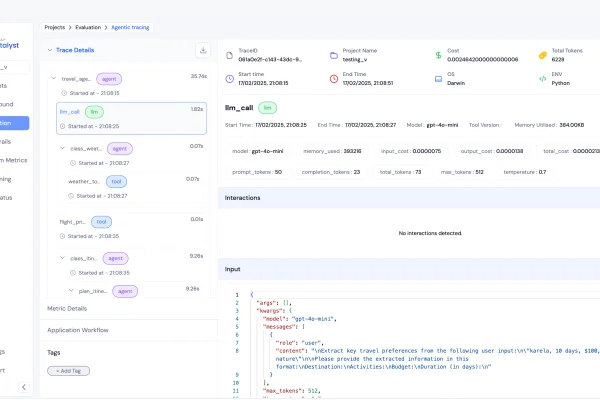Click "max_tokens": 512 JSON line

click(x=292, y=391)
